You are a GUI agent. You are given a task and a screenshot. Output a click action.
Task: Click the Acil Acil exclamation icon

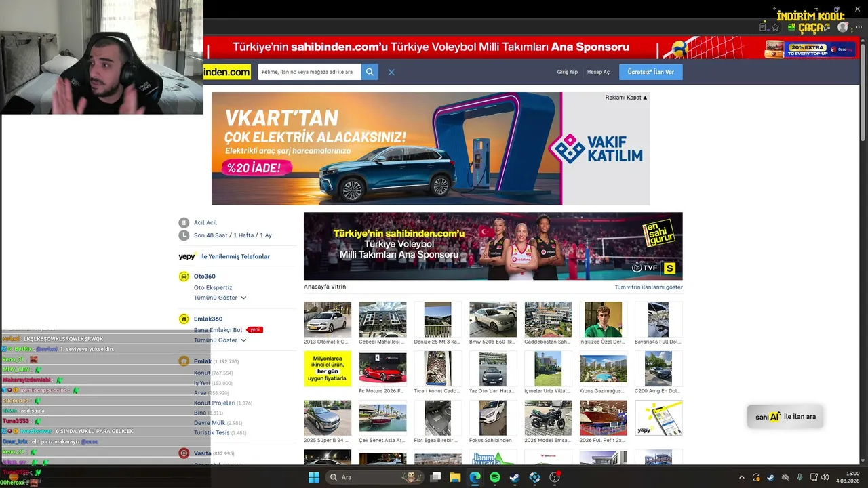click(x=184, y=222)
